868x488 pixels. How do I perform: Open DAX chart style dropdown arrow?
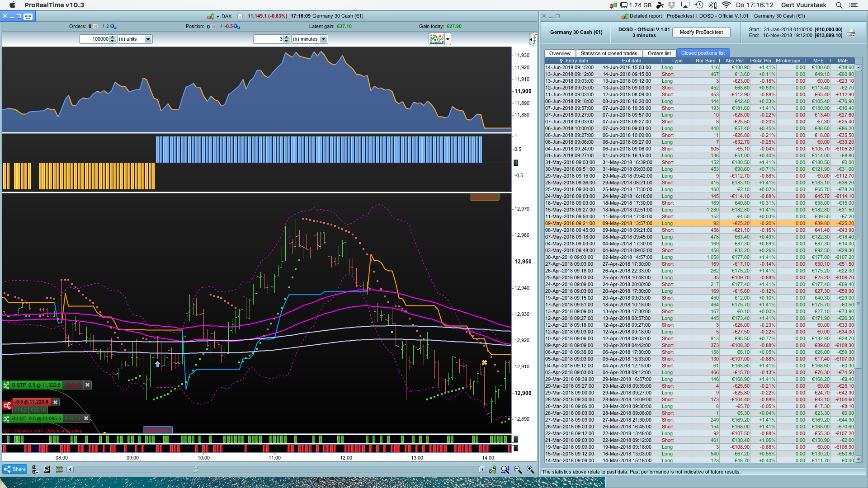click(x=217, y=17)
